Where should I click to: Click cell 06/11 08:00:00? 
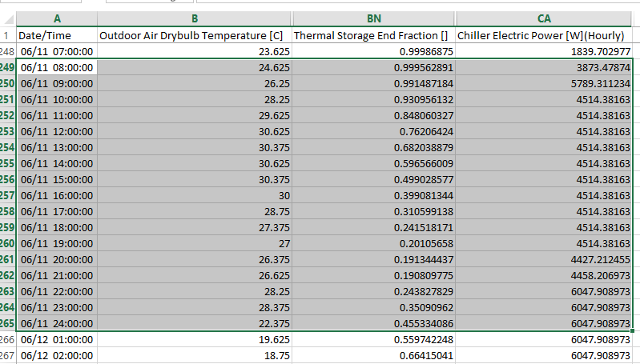57,68
